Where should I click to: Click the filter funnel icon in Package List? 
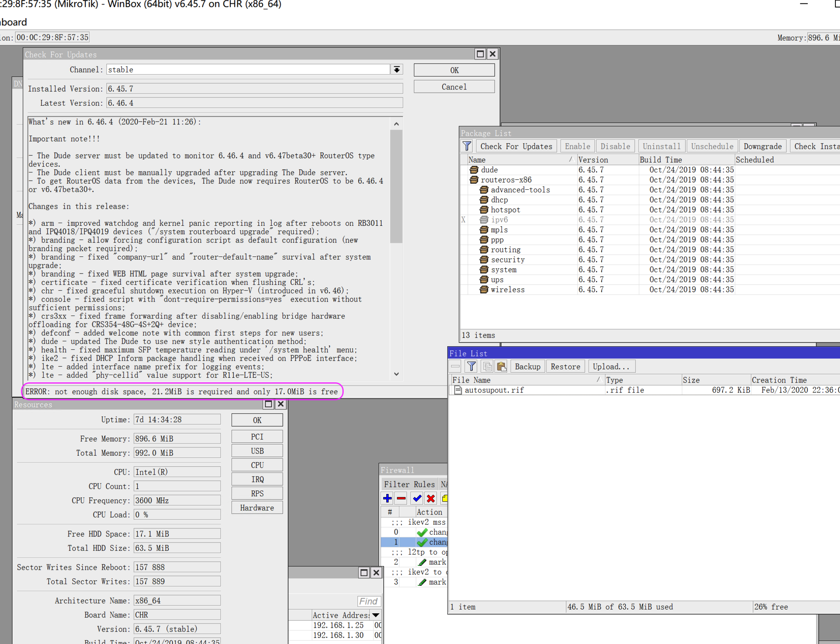click(x=467, y=146)
